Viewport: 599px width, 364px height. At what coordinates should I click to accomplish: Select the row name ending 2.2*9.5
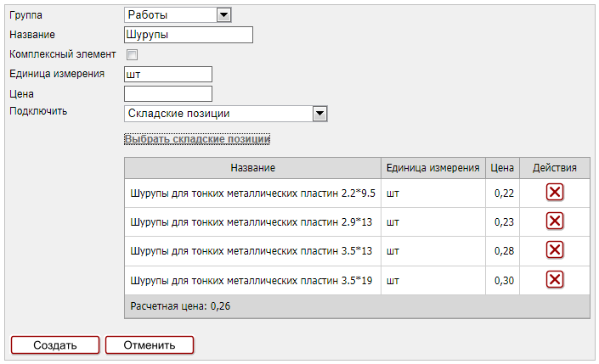pos(252,193)
